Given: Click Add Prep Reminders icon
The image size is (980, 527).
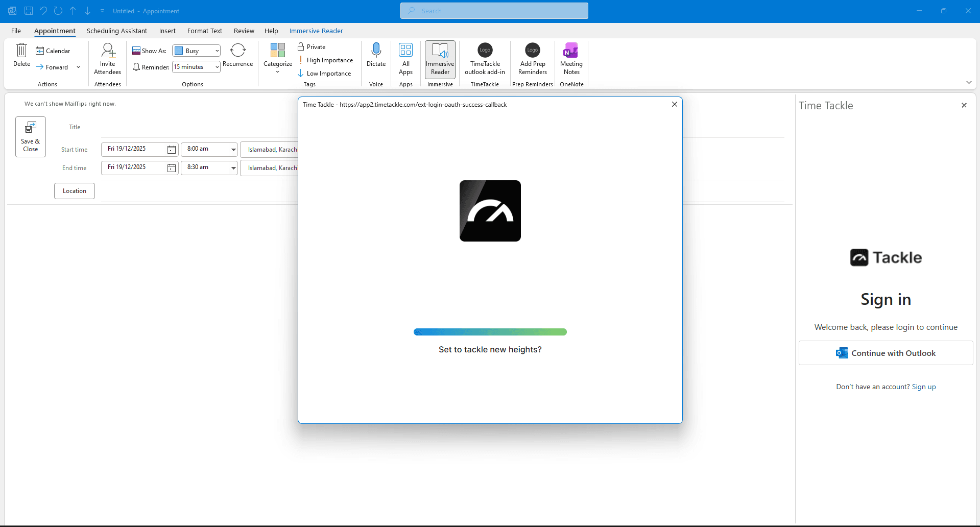Looking at the screenshot, I should pyautogui.click(x=533, y=50).
